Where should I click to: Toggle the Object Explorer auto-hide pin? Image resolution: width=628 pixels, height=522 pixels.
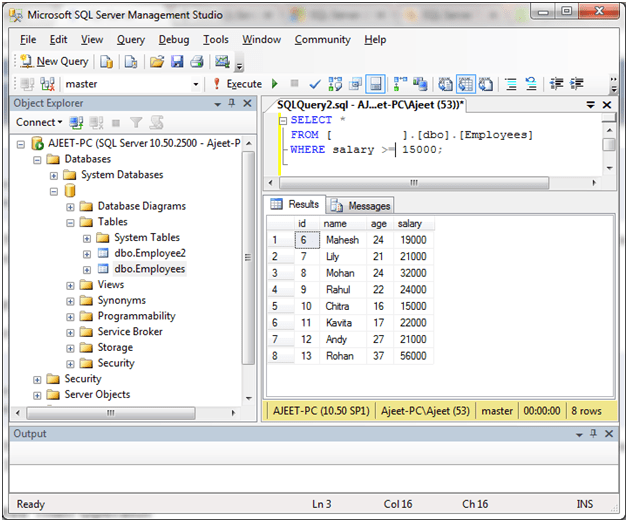click(232, 103)
